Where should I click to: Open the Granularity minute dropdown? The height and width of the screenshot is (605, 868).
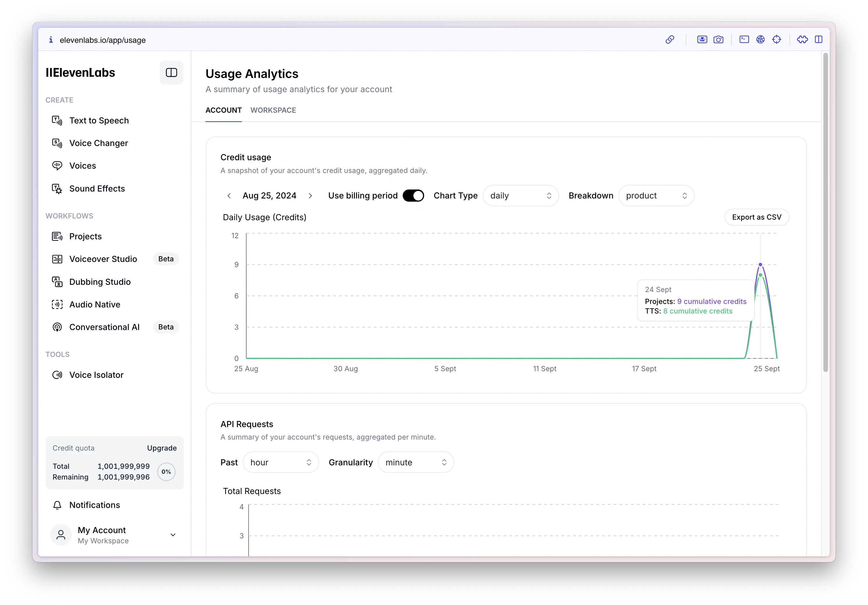coord(416,462)
